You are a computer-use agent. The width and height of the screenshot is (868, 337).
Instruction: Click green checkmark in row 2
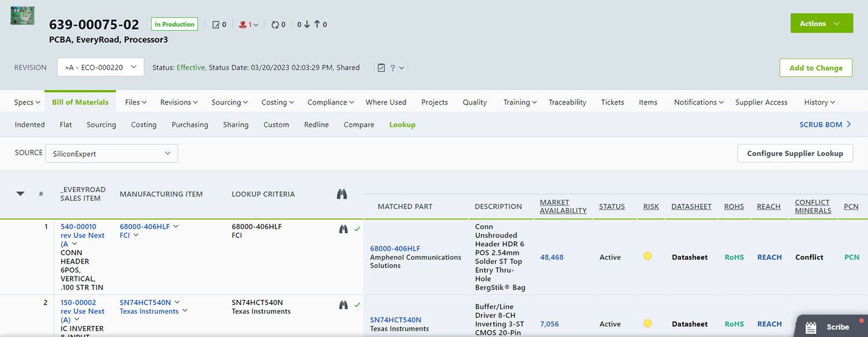click(357, 305)
